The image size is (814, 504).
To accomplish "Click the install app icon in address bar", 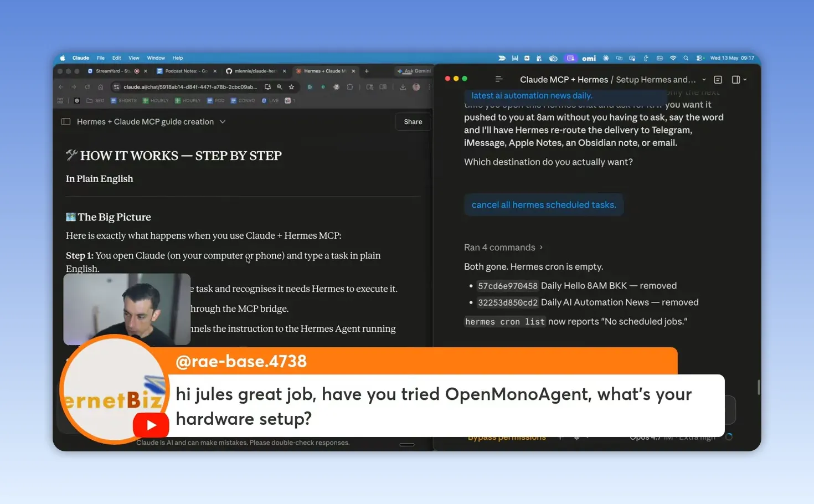I will (267, 87).
